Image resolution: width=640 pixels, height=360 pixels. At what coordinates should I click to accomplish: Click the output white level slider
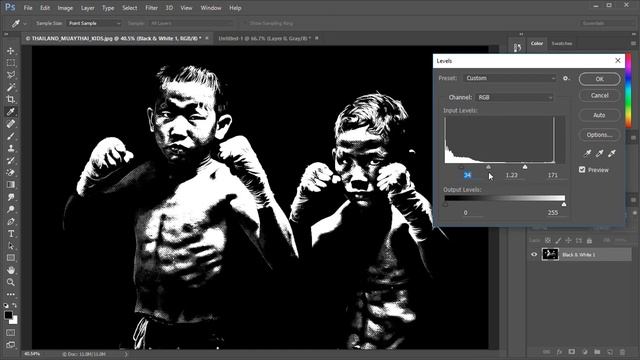[564, 204]
